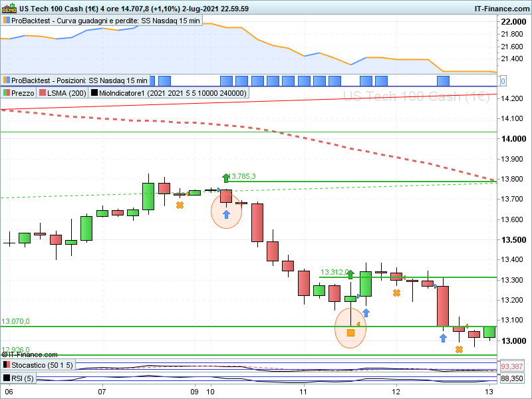The height and width of the screenshot is (399, 532).
Task: Click the 13.800 price axis label
Action: point(512,179)
